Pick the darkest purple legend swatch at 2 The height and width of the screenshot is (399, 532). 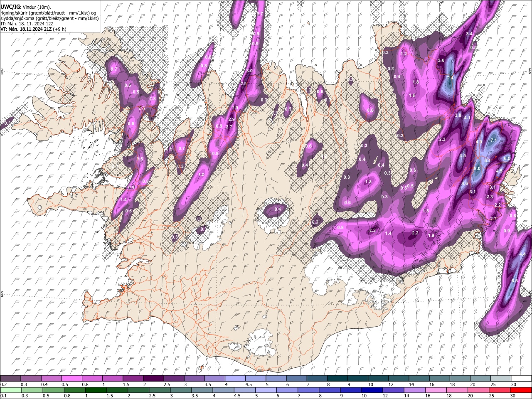click(153, 379)
